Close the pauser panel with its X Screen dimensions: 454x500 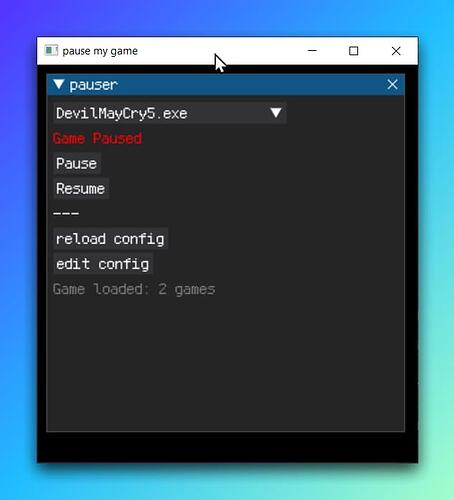coord(392,84)
